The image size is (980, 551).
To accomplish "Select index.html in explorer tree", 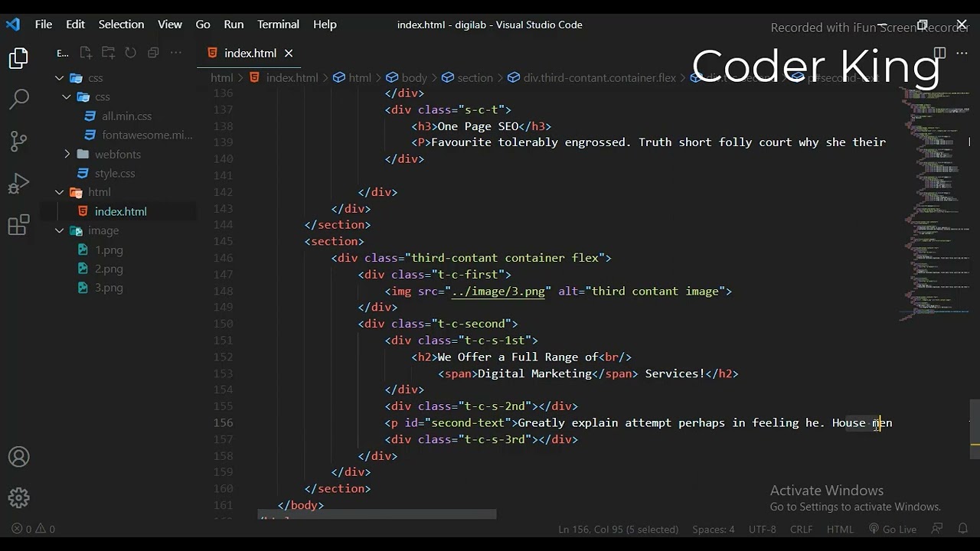I will 120,211.
